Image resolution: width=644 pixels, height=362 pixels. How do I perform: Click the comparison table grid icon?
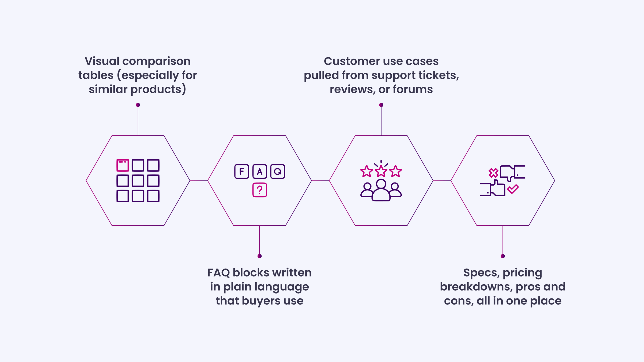pos(138,180)
